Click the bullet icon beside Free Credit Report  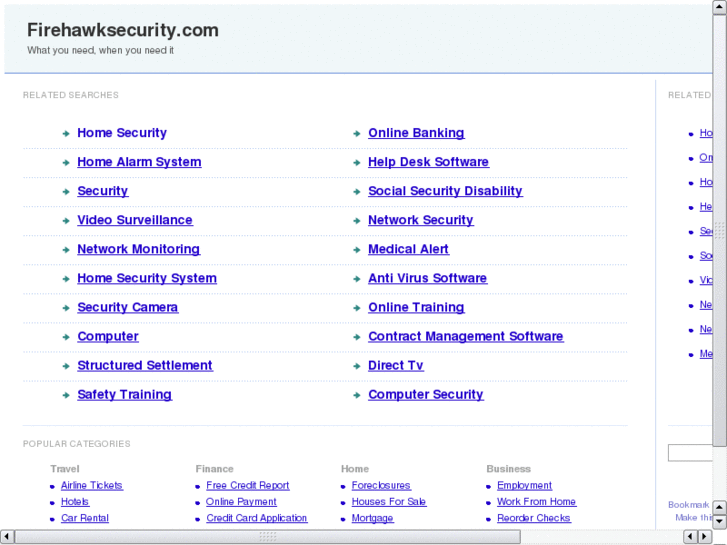click(198, 486)
